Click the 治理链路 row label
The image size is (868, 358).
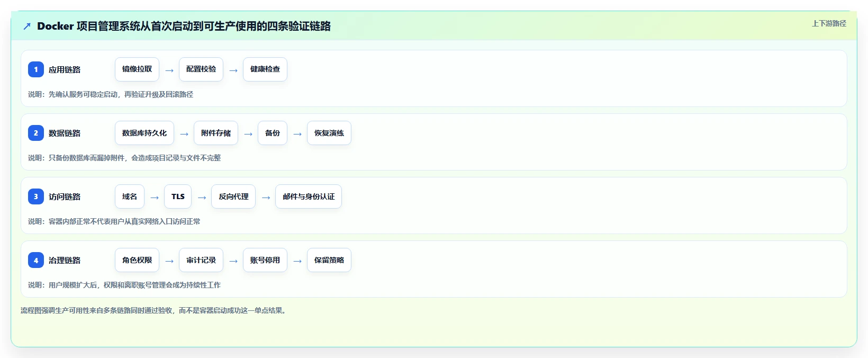click(65, 260)
